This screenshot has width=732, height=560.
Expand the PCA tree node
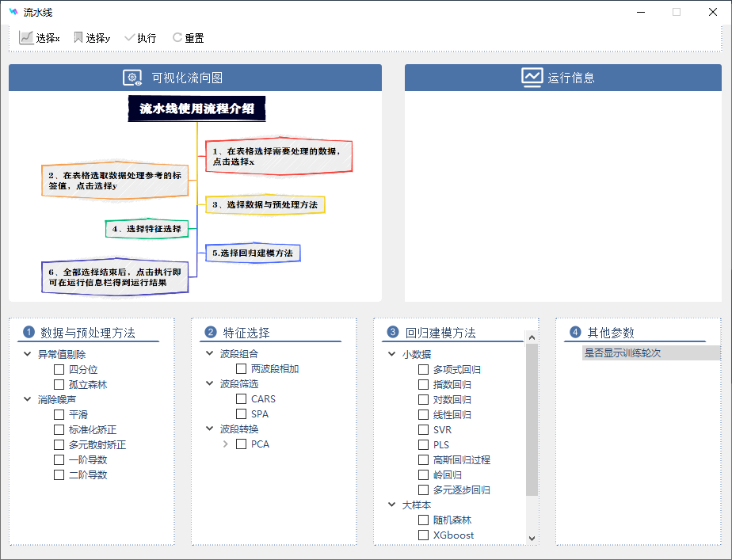(226, 444)
